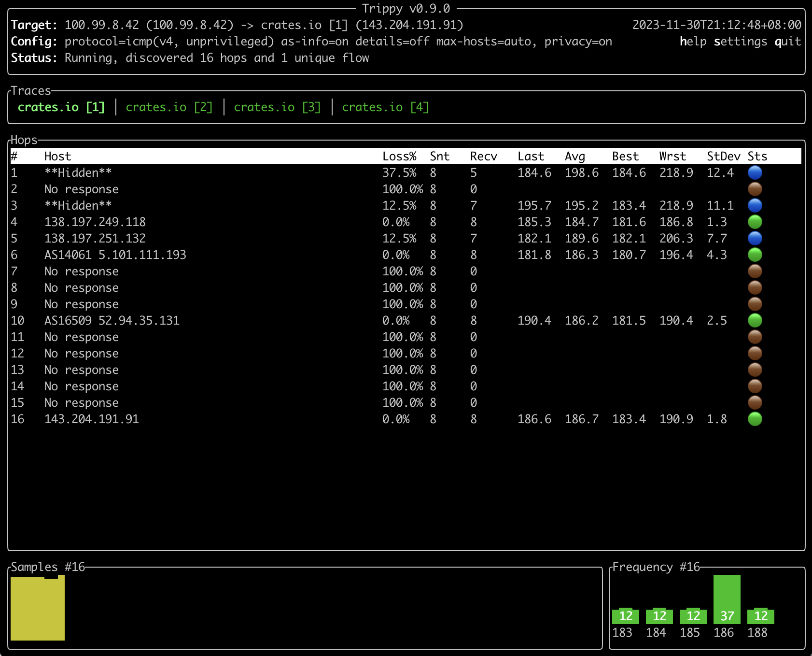The height and width of the screenshot is (656, 812).
Task: Click No response host in hop 15
Action: point(82,403)
